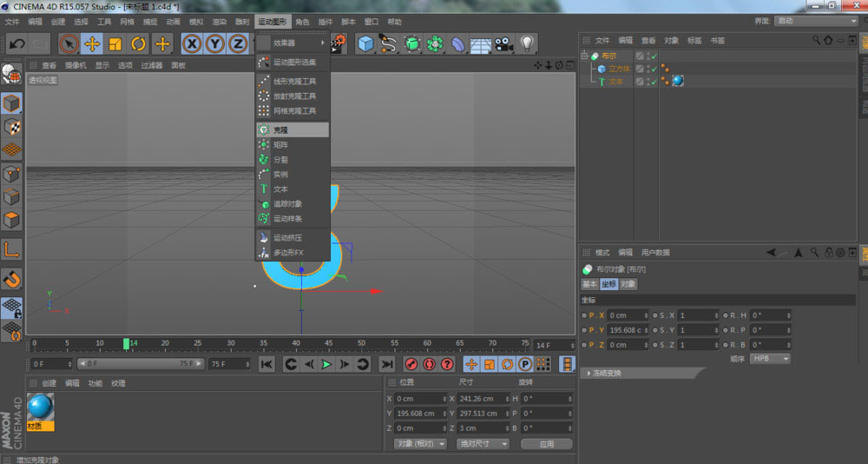
Task: Open keyframe selection question mark icon
Action: (x=447, y=364)
